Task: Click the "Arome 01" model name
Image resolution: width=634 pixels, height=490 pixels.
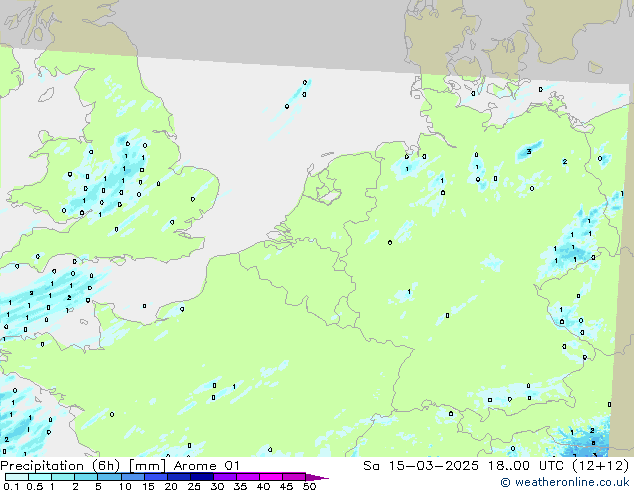Action: pos(207,466)
